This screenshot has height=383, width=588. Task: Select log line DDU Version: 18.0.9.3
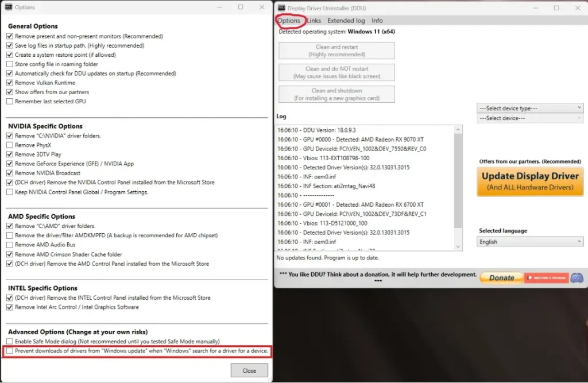pyautogui.click(x=316, y=130)
